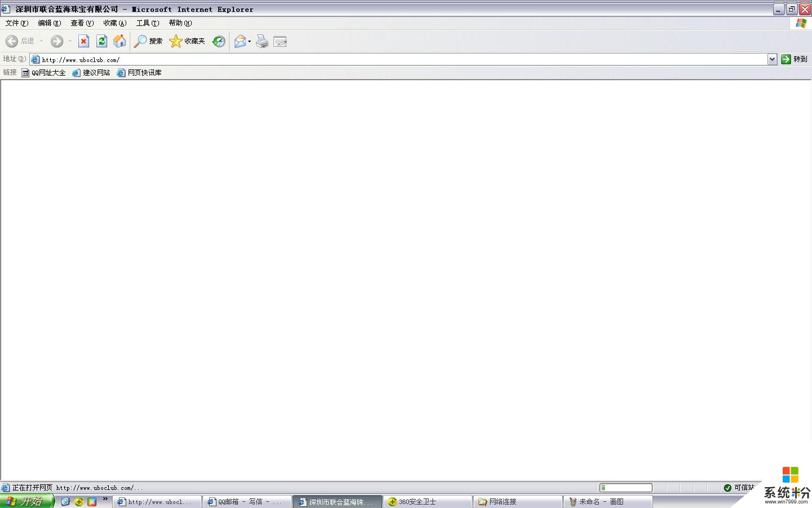Image resolution: width=812 pixels, height=508 pixels.
Task: Click the page icon in address bar
Action: tap(36, 59)
